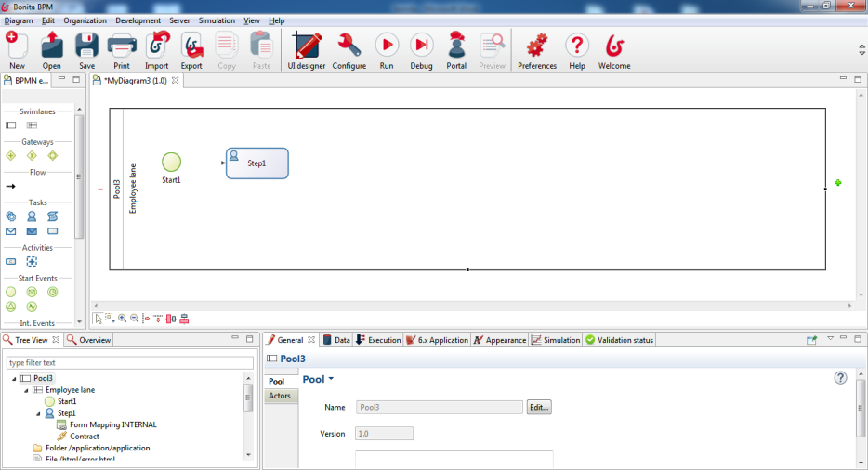Open the Simulation menu
This screenshot has width=868, height=470.
coord(217,20)
